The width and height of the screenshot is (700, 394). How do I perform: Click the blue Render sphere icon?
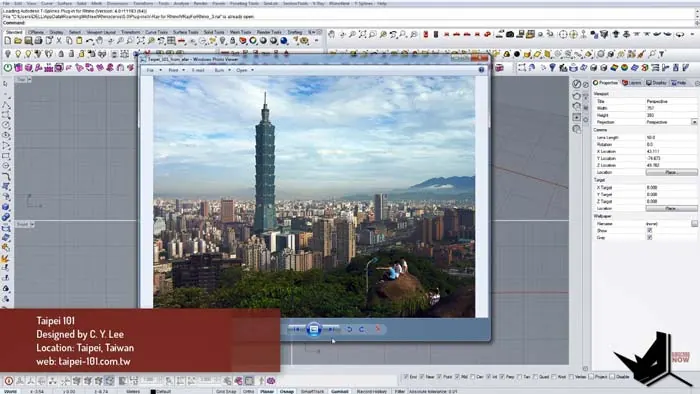tap(284, 41)
